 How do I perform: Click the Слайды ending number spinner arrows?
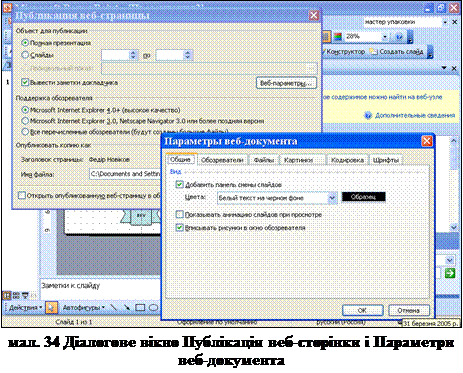point(188,55)
